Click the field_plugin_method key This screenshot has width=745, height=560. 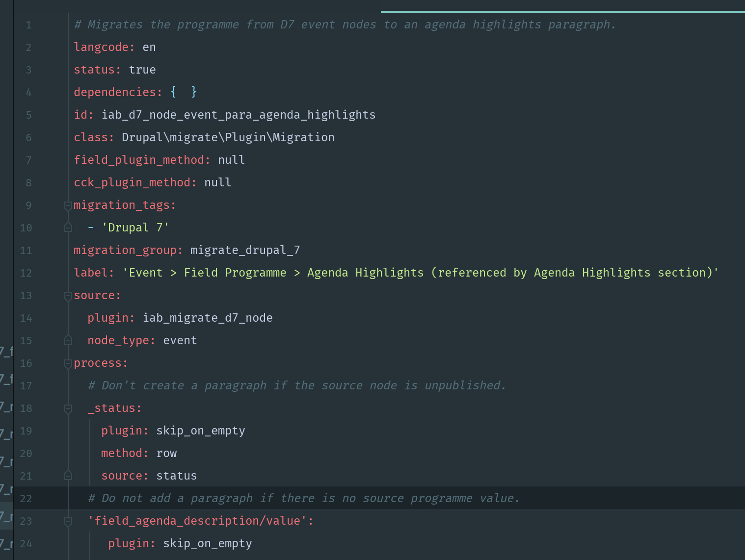click(142, 160)
